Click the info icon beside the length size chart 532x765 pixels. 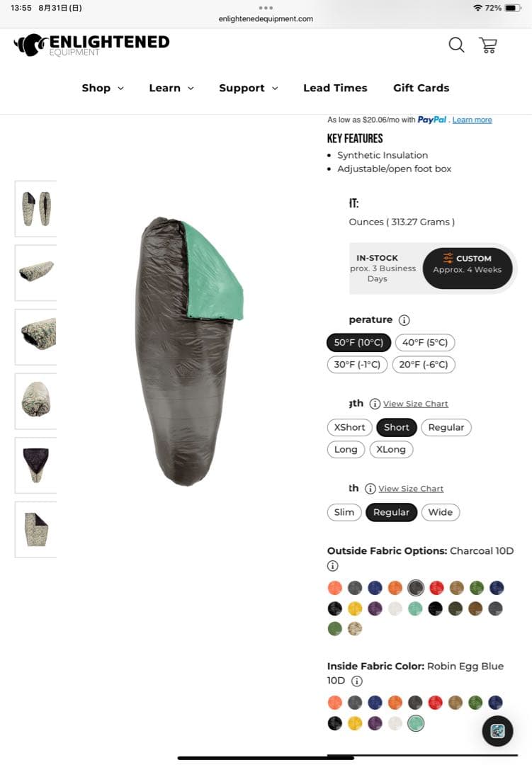click(x=373, y=403)
